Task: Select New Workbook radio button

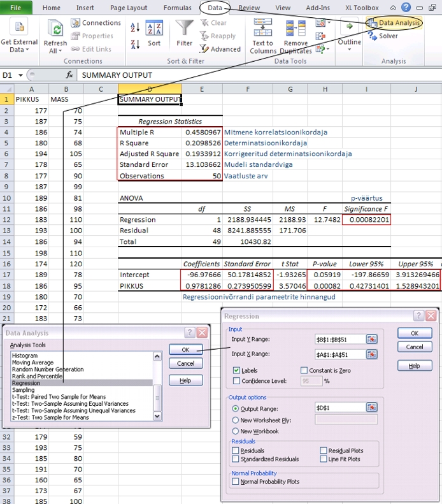Action: (x=236, y=431)
